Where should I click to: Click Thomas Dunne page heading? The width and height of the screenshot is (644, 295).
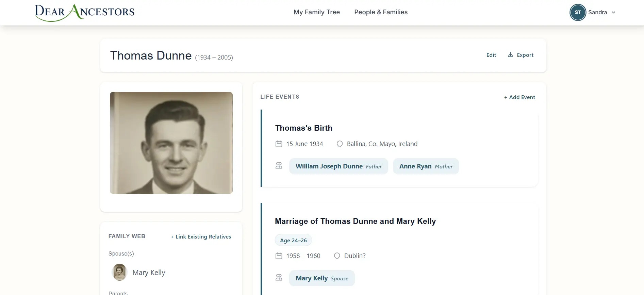coord(151,55)
